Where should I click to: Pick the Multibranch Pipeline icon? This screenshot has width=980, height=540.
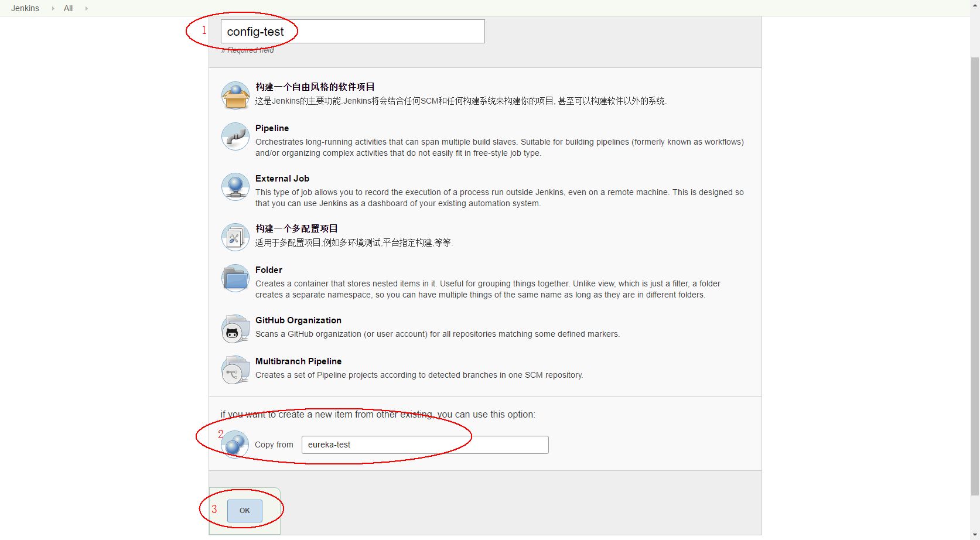[235, 370]
